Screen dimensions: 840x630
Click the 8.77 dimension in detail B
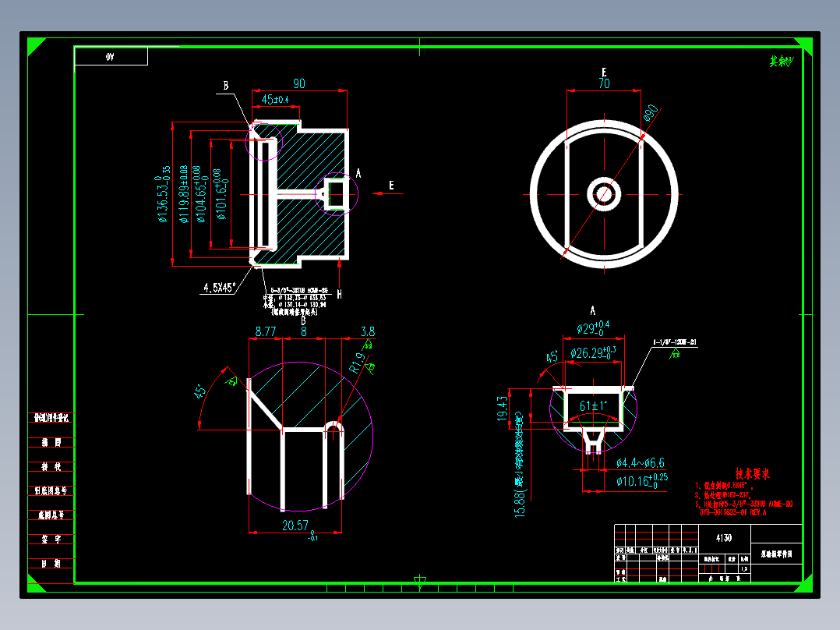coord(265,332)
